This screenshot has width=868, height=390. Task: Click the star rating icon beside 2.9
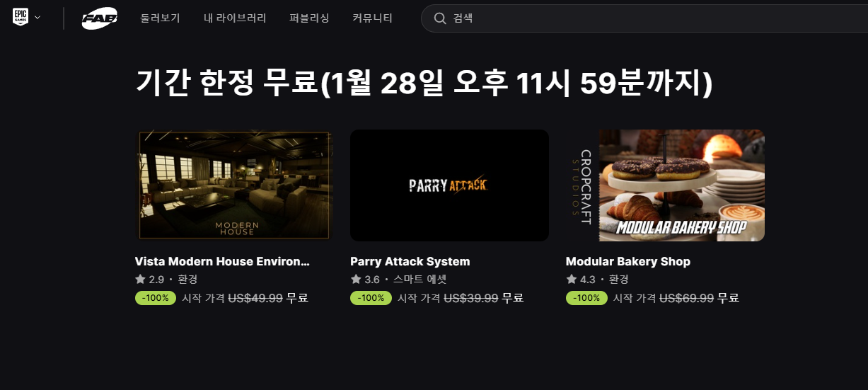pos(140,280)
